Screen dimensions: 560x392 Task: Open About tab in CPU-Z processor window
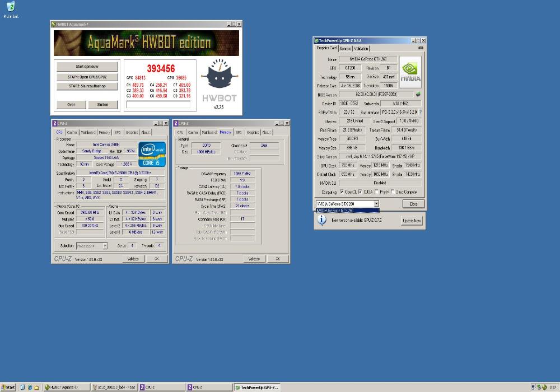tap(146, 133)
